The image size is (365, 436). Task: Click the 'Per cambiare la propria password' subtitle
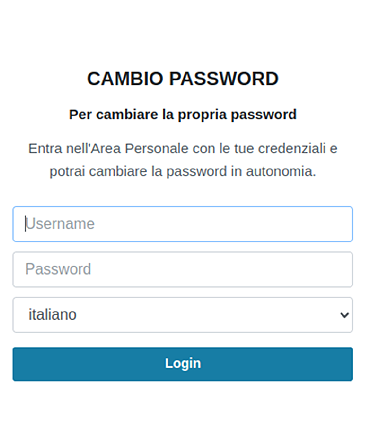click(x=183, y=115)
